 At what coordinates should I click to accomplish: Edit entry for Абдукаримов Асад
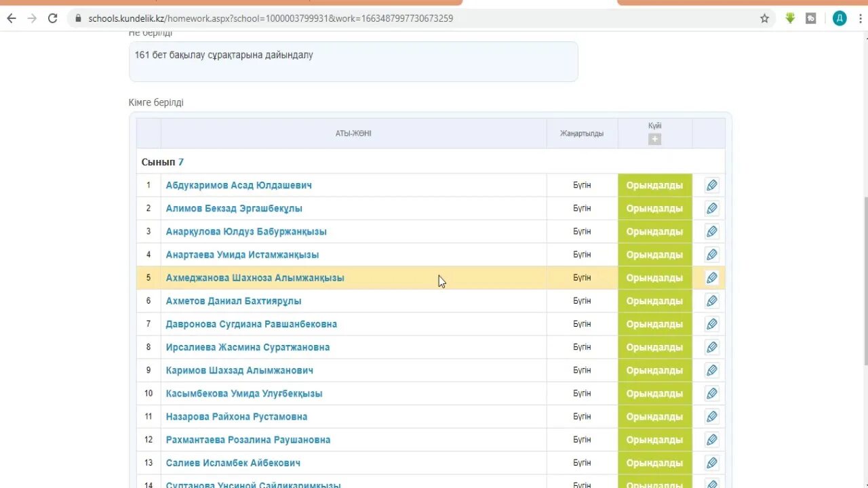711,185
